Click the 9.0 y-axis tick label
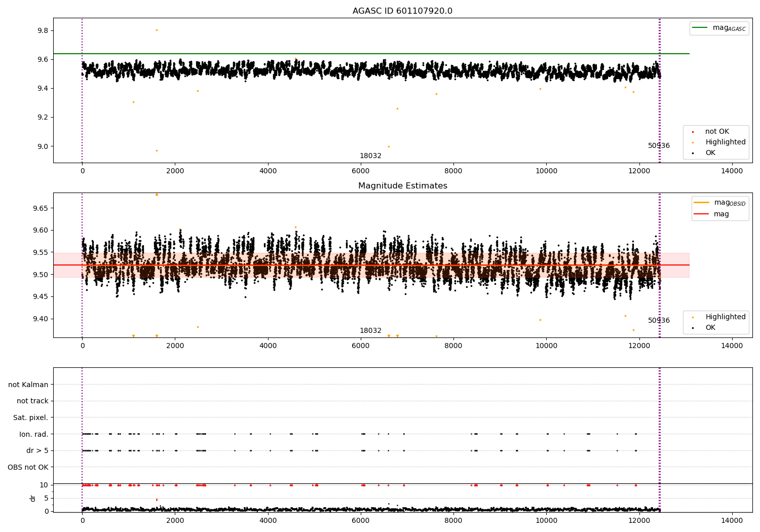Screen dimensions: 760x532 pyautogui.click(x=43, y=146)
